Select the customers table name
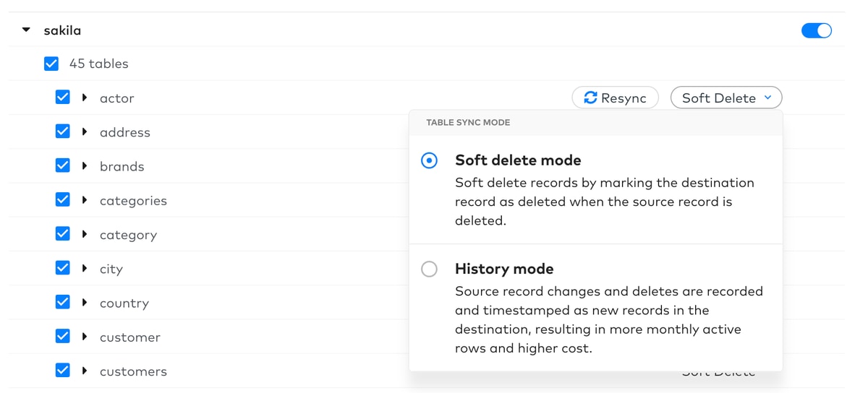Screen dimensions: 868x393 tap(134, 371)
